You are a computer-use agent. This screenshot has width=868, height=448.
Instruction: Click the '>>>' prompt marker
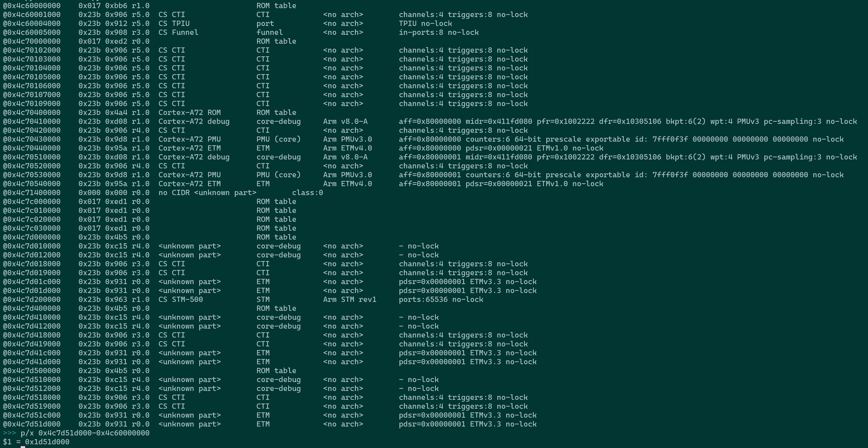9,433
